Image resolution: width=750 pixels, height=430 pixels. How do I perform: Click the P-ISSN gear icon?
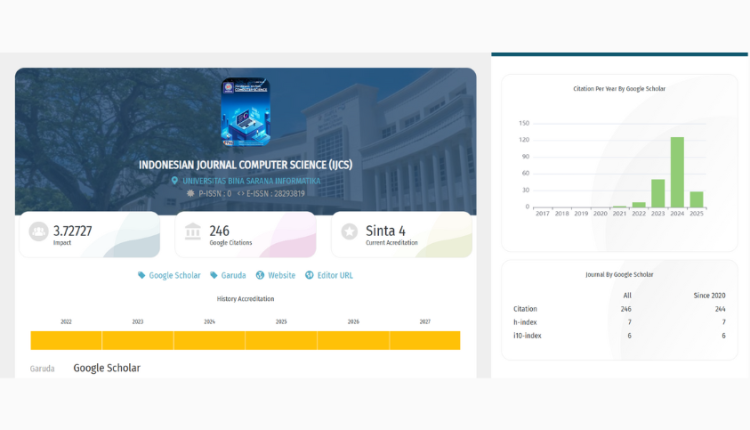[190, 194]
